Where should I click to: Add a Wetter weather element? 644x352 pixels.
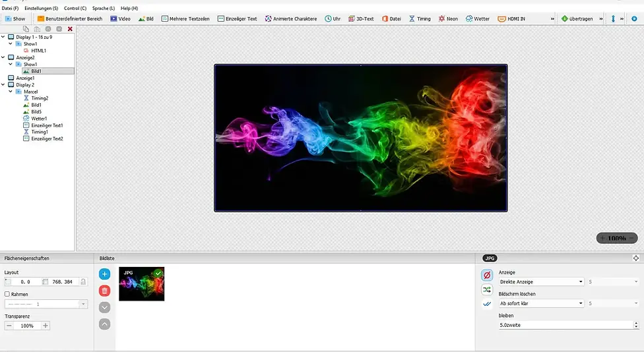478,19
